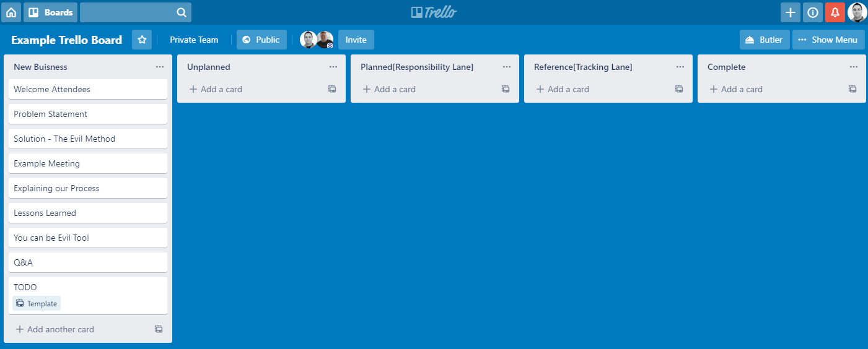Click Show Menu on the board
868x349 pixels.
pyautogui.click(x=828, y=40)
